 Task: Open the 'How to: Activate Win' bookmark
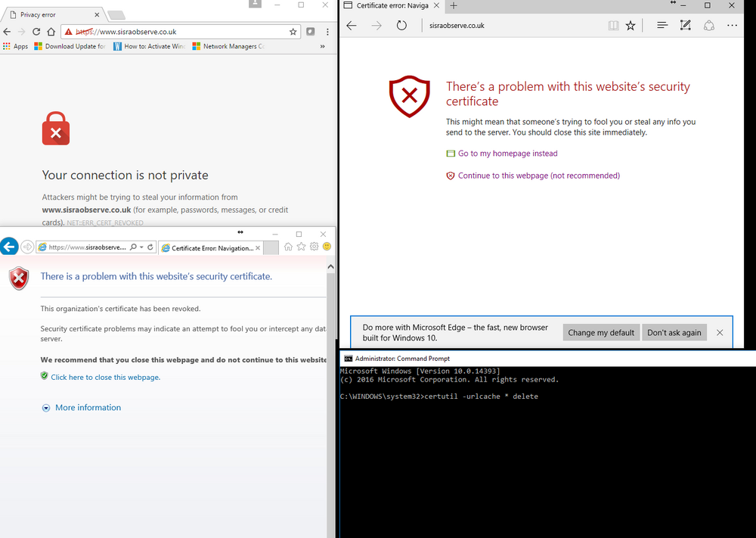click(x=150, y=46)
